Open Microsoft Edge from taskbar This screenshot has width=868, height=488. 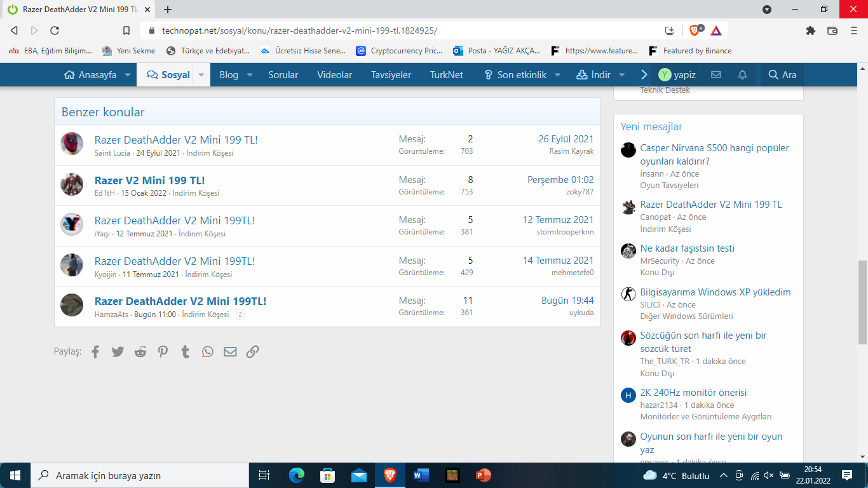pyautogui.click(x=297, y=475)
